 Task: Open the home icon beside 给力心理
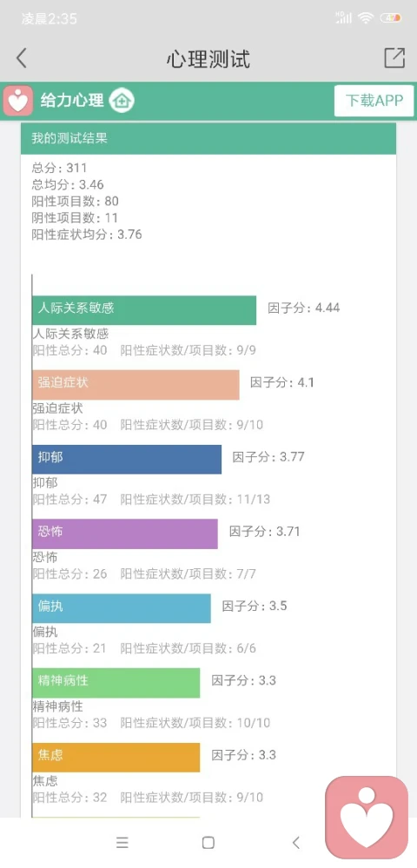pyautogui.click(x=122, y=101)
